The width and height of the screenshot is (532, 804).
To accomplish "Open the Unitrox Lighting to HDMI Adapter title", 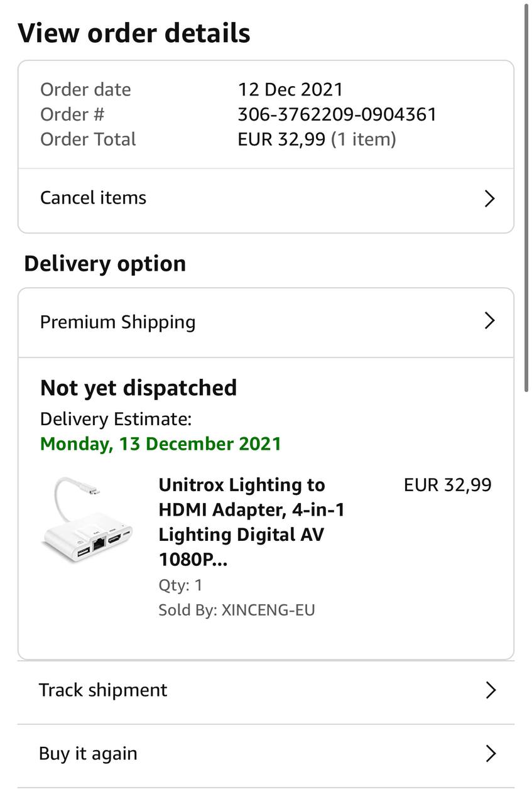I will click(x=251, y=522).
